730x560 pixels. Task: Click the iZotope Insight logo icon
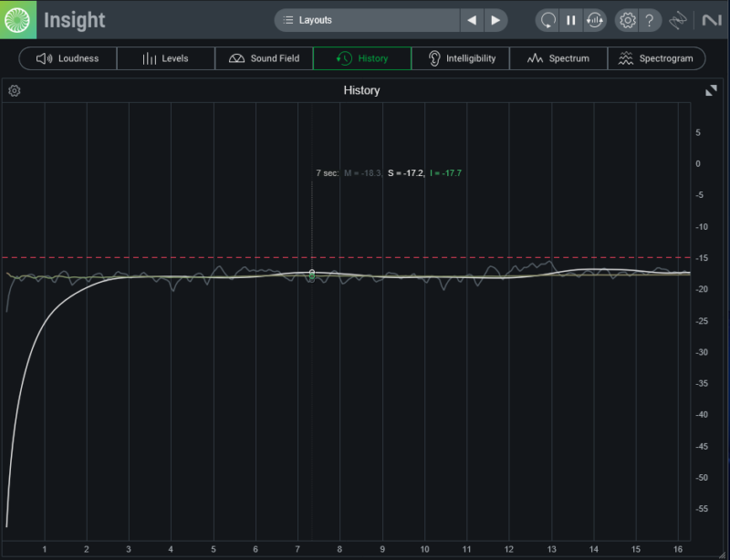(x=18, y=19)
